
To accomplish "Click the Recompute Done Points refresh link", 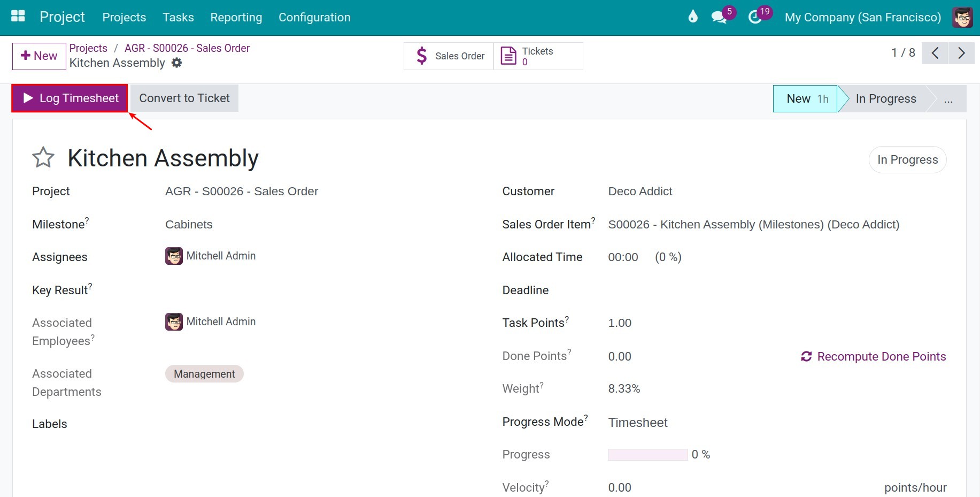I will (874, 356).
